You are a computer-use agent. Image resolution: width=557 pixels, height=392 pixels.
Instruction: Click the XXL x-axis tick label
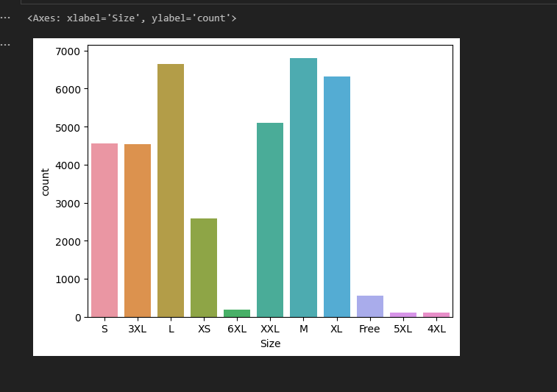point(270,329)
